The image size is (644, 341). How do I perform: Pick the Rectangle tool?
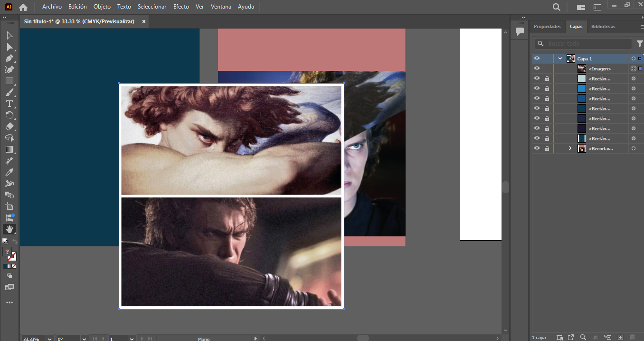pyautogui.click(x=9, y=81)
